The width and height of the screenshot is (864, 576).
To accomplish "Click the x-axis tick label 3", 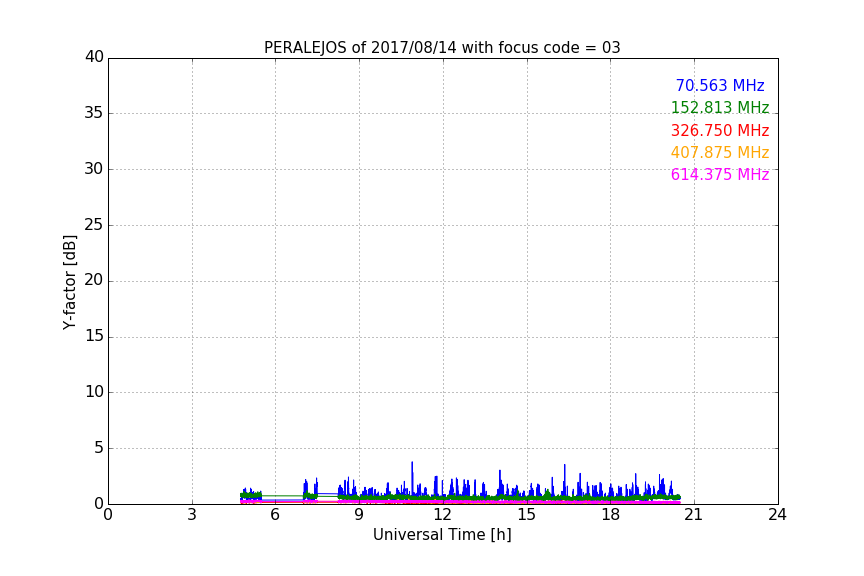I will coord(192,515).
